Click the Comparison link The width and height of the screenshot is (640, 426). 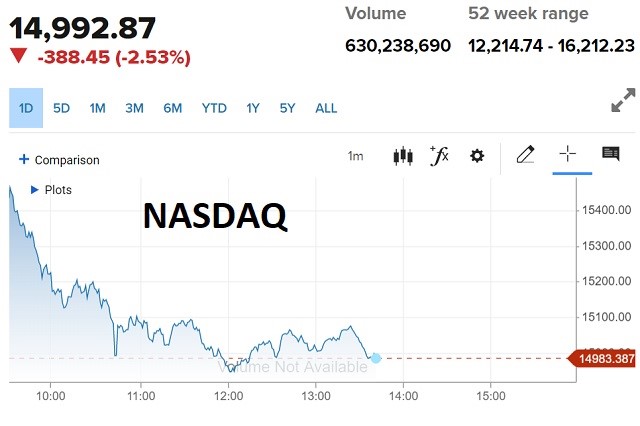point(67,160)
